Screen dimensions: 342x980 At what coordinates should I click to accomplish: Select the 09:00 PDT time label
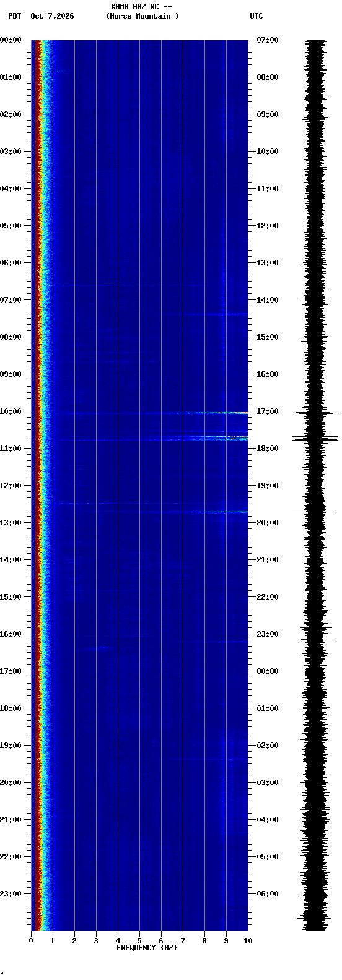tap(11, 374)
